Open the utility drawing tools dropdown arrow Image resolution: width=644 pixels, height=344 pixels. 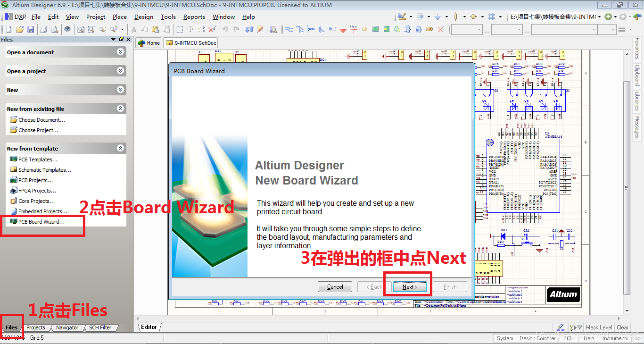pyautogui.click(x=411, y=17)
